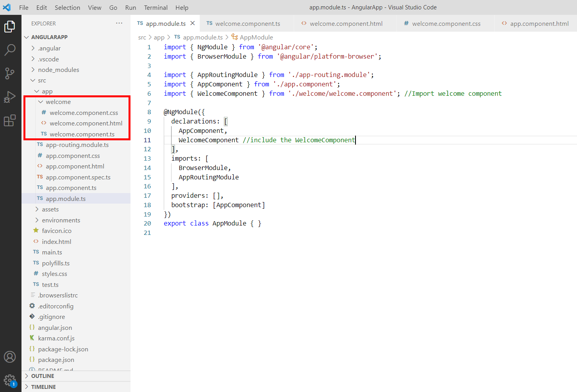577x392 pixels.
Task: Open the View menu
Action: pyautogui.click(x=95, y=7)
